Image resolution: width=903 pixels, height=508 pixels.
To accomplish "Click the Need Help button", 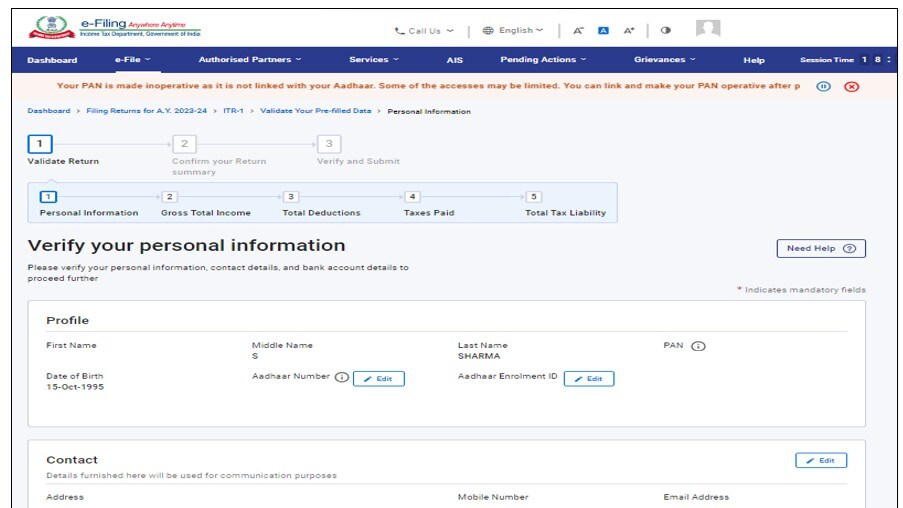I will 820,248.
